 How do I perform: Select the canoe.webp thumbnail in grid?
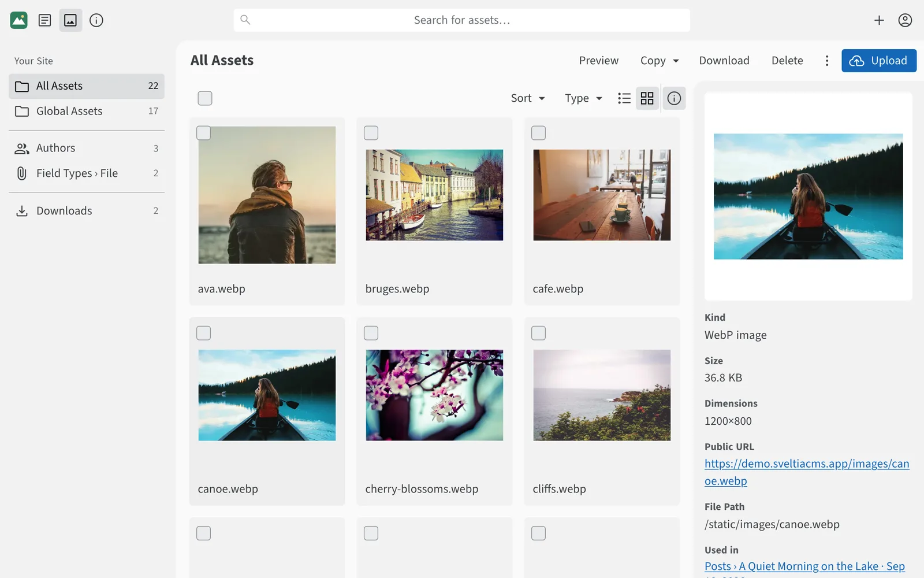tap(267, 395)
